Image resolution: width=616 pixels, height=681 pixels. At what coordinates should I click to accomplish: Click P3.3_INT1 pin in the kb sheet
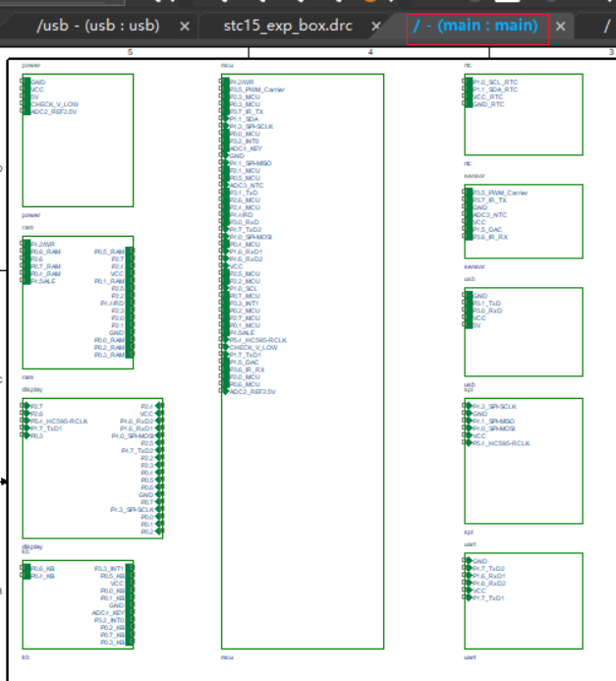coord(109,569)
